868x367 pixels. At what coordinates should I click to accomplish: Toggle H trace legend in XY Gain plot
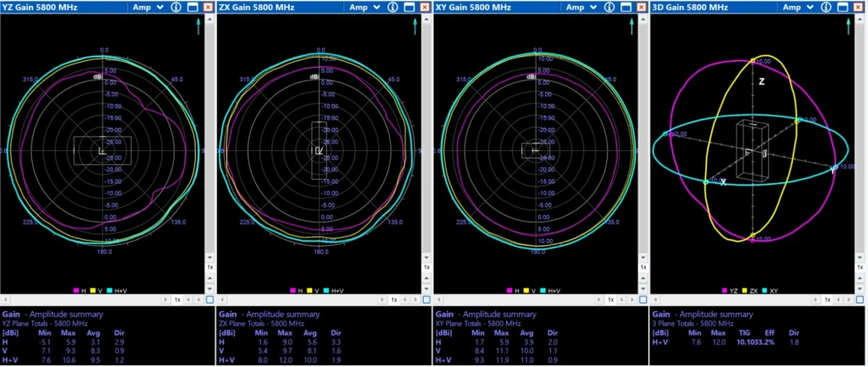click(513, 291)
